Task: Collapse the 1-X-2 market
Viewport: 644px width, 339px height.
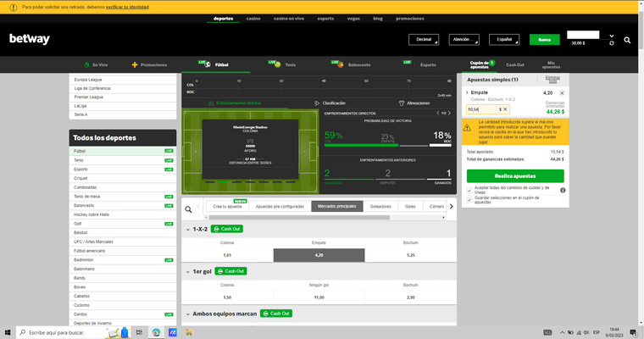Action: pos(188,230)
